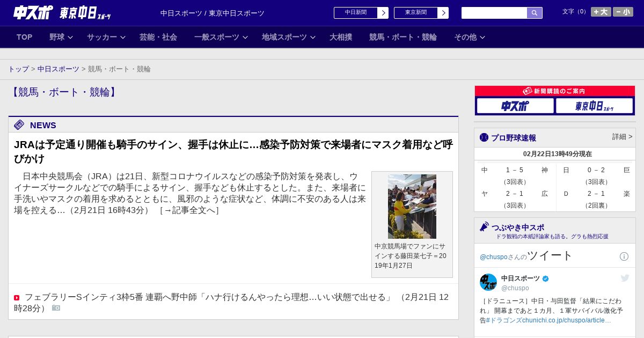Click the 中日スポーツ breadcrumb link
This screenshot has height=338, width=644.
coord(58,69)
